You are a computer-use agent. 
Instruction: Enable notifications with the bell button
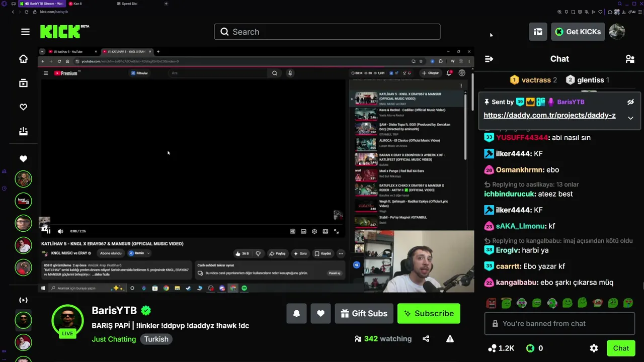pyautogui.click(x=296, y=313)
